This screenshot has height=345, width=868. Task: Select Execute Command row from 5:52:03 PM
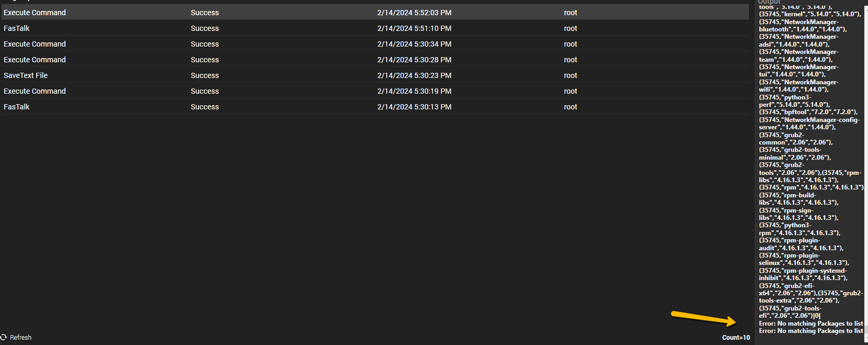point(35,13)
